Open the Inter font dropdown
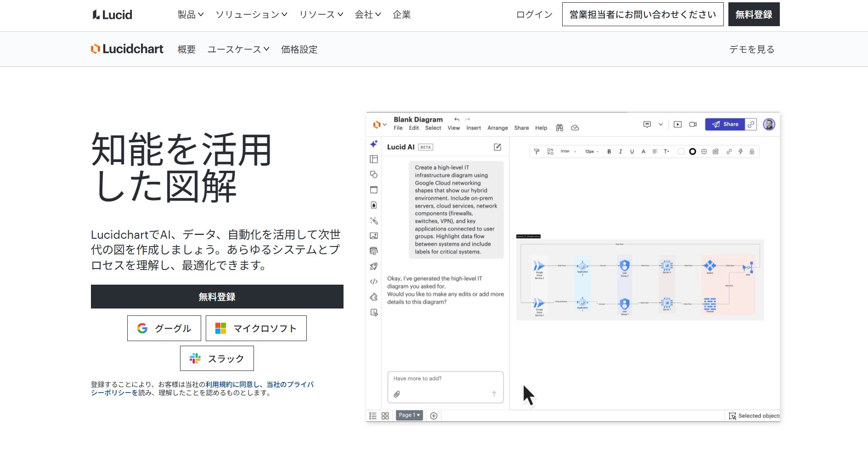 coord(568,152)
